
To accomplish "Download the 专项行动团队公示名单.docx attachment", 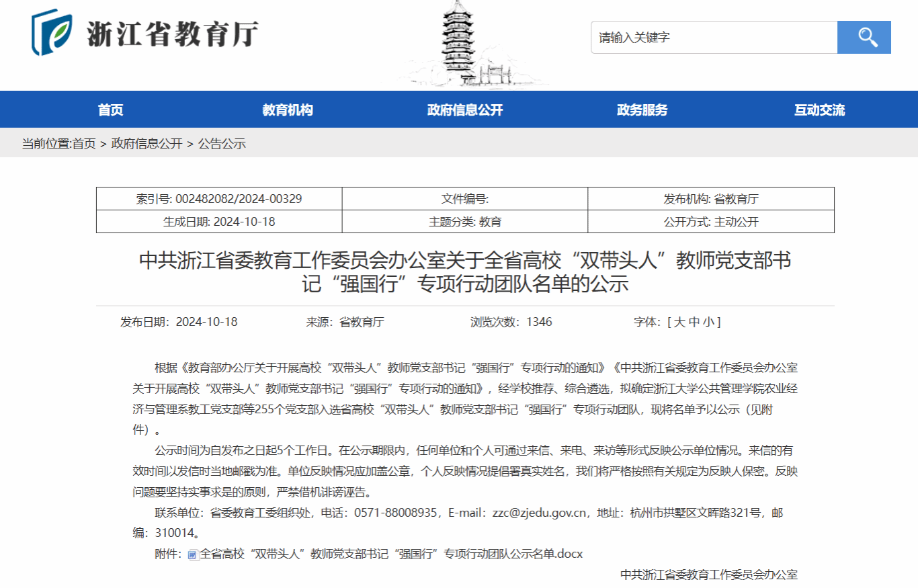I will click(391, 554).
